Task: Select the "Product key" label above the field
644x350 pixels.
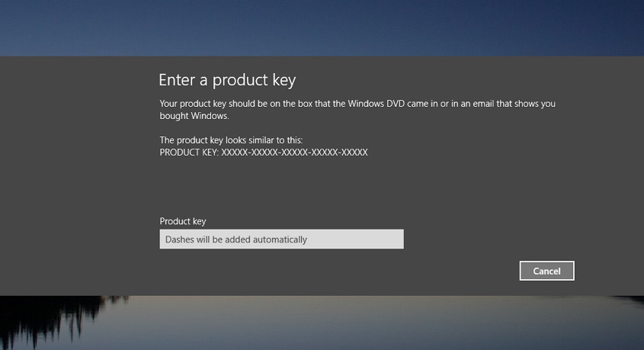Action: coord(183,221)
